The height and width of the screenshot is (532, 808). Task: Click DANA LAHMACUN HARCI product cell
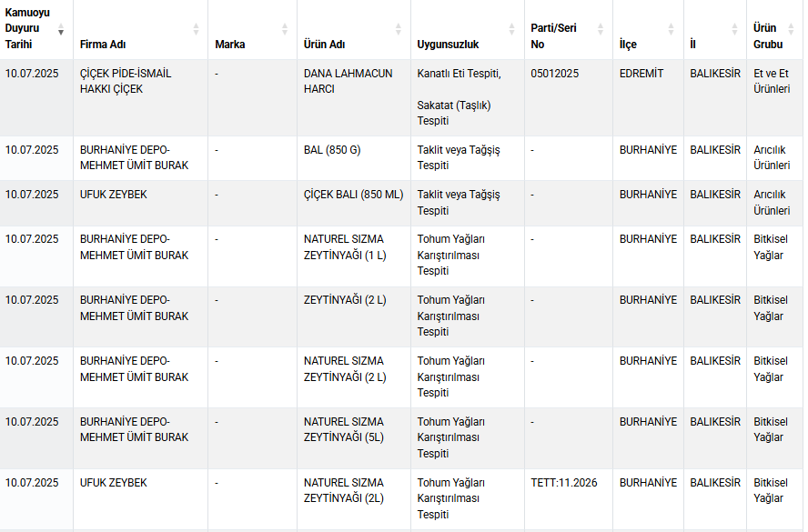354,98
